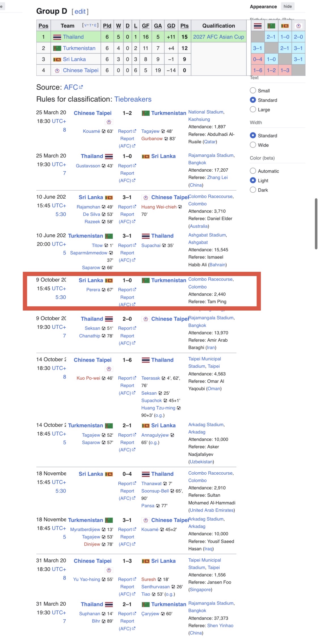Choose Large text size

click(x=253, y=110)
